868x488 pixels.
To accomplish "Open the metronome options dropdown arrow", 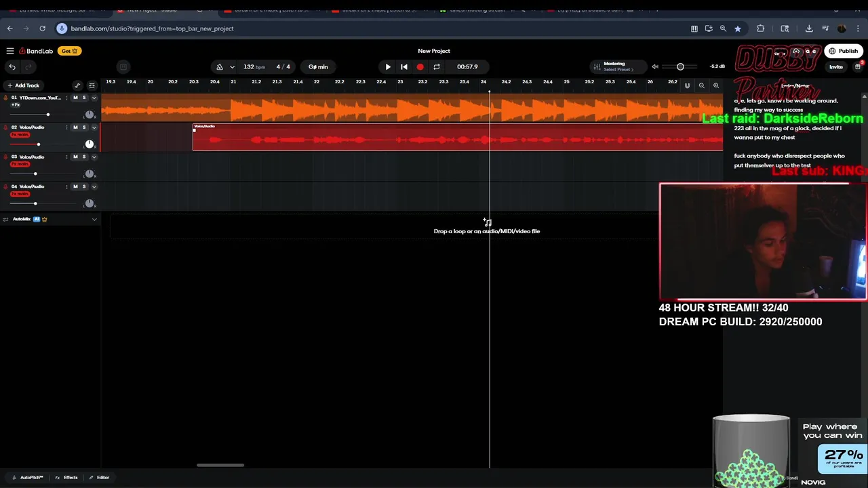I will pos(232,66).
